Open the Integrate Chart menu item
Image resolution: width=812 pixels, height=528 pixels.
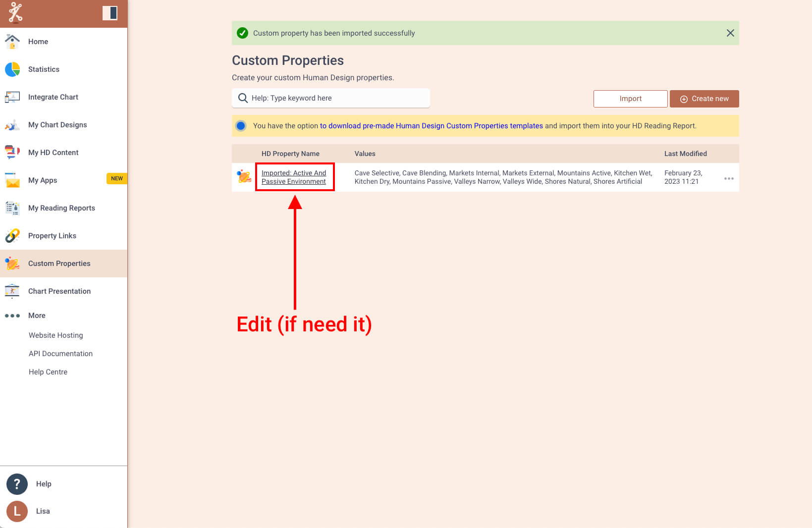(x=53, y=97)
